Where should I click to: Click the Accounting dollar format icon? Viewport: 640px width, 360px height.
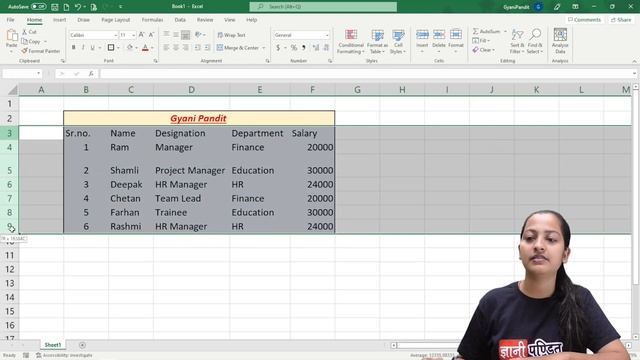click(x=278, y=48)
